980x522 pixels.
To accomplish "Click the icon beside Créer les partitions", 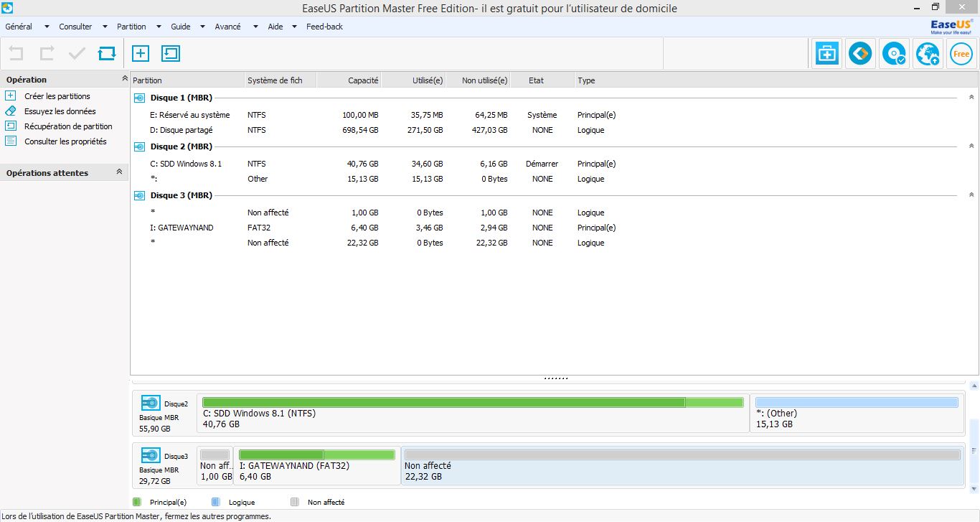I will (10, 95).
